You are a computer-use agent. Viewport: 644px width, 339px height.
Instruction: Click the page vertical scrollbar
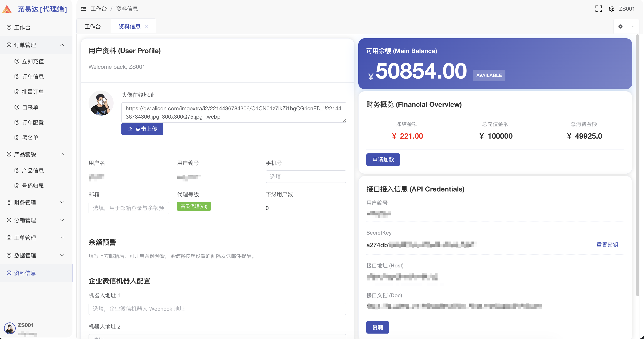point(638,165)
